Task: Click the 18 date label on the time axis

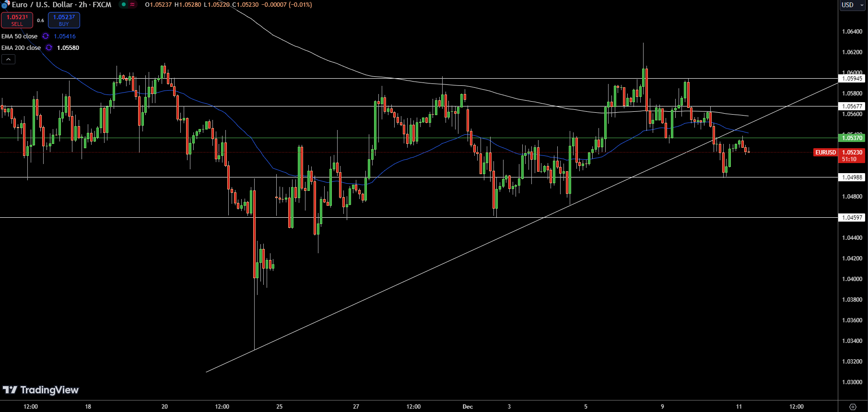Action: click(x=88, y=407)
